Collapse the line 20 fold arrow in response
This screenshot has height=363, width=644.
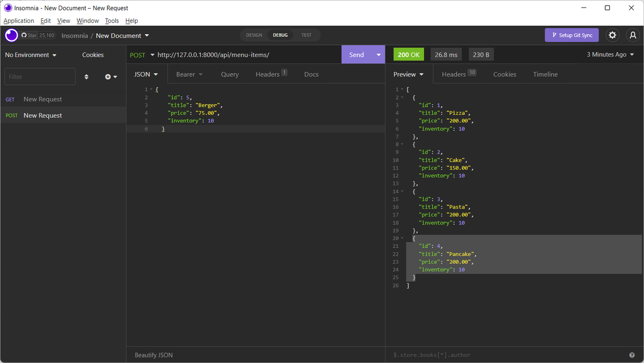(x=402, y=238)
